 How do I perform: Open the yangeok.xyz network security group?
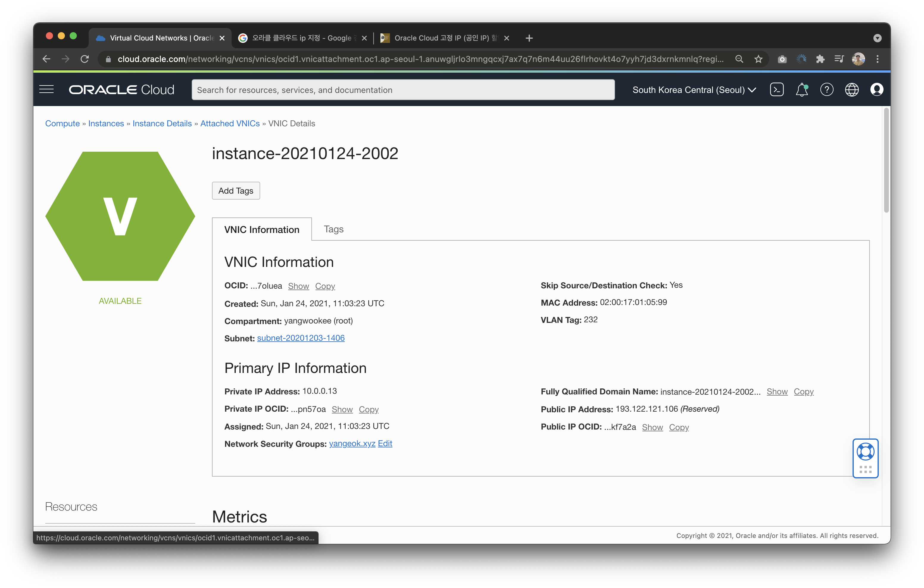point(352,444)
